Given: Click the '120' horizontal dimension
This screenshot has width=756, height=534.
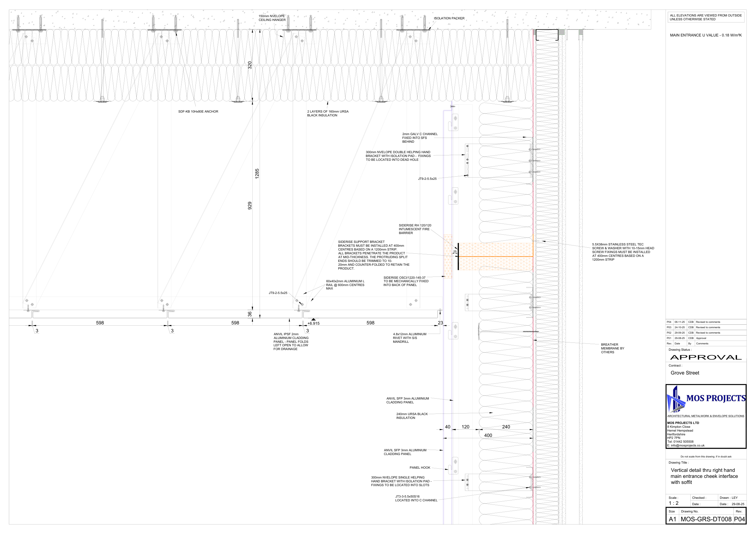Looking at the screenshot, I should point(465,427).
